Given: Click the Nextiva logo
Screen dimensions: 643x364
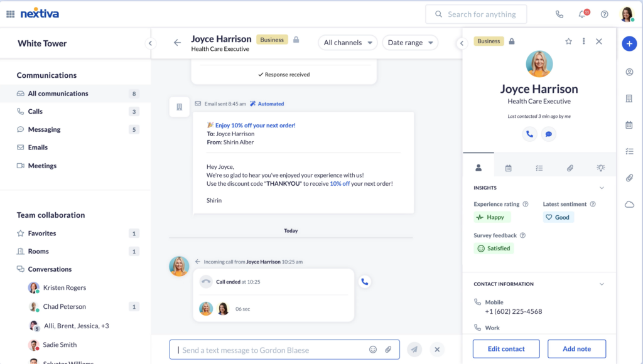Looking at the screenshot, I should point(40,14).
